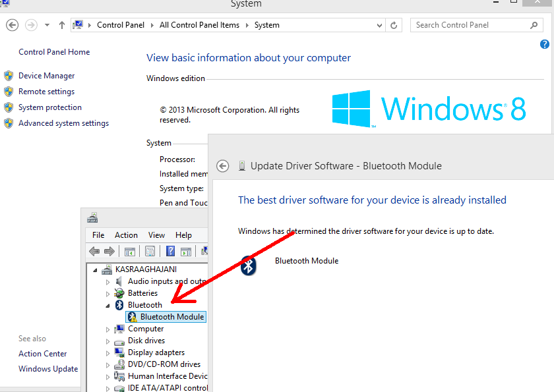Viewport: 554px width, 392px height.
Task: Open recent locations dropdown arrow near navigation buttons
Action: tap(47, 25)
